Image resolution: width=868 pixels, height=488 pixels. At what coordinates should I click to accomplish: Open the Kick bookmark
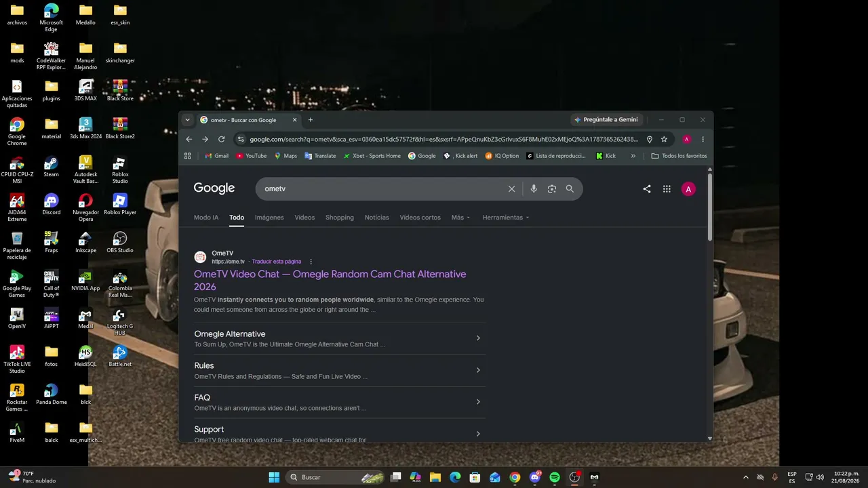pos(606,156)
